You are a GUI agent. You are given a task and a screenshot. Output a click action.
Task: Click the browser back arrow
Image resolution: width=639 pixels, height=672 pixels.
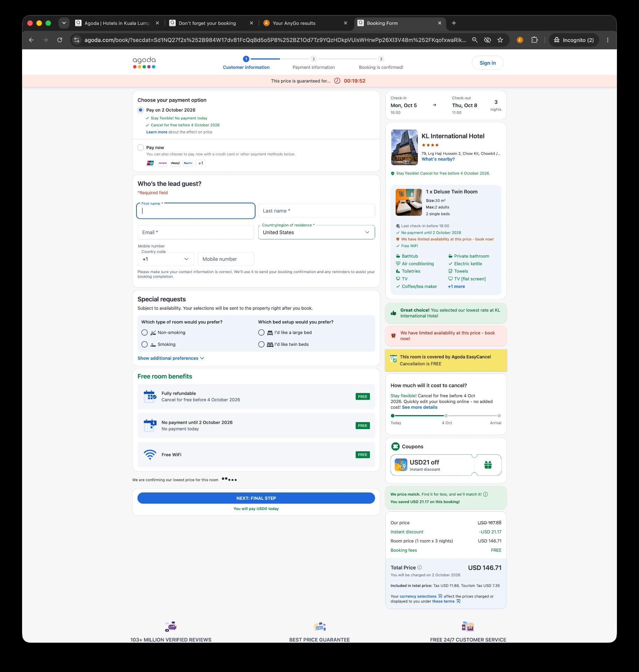tap(31, 40)
